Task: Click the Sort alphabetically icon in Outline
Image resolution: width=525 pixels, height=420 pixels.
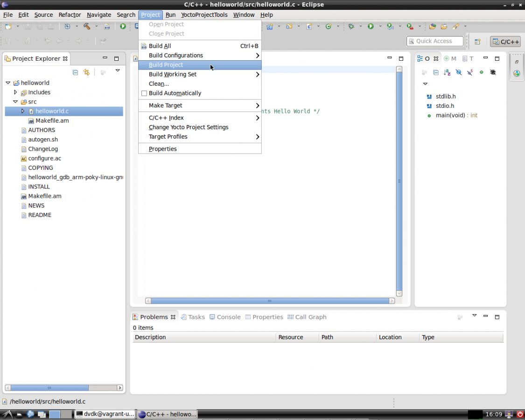Action: click(447, 72)
